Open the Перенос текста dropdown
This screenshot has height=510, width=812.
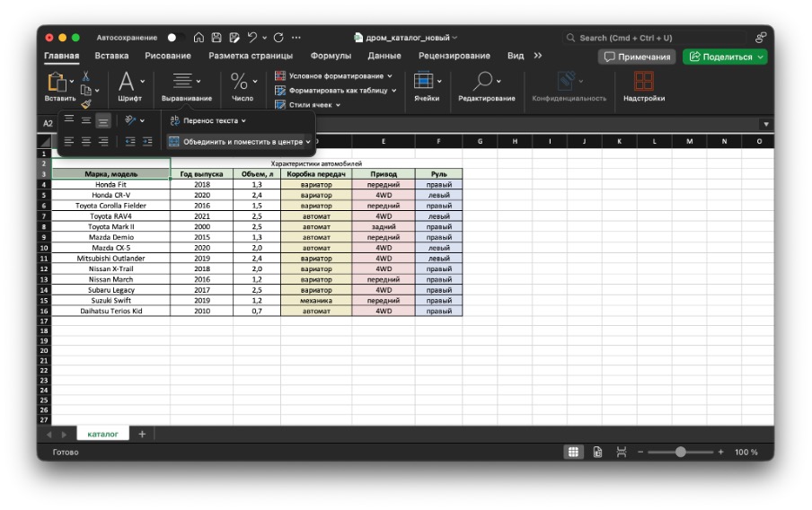coord(208,120)
